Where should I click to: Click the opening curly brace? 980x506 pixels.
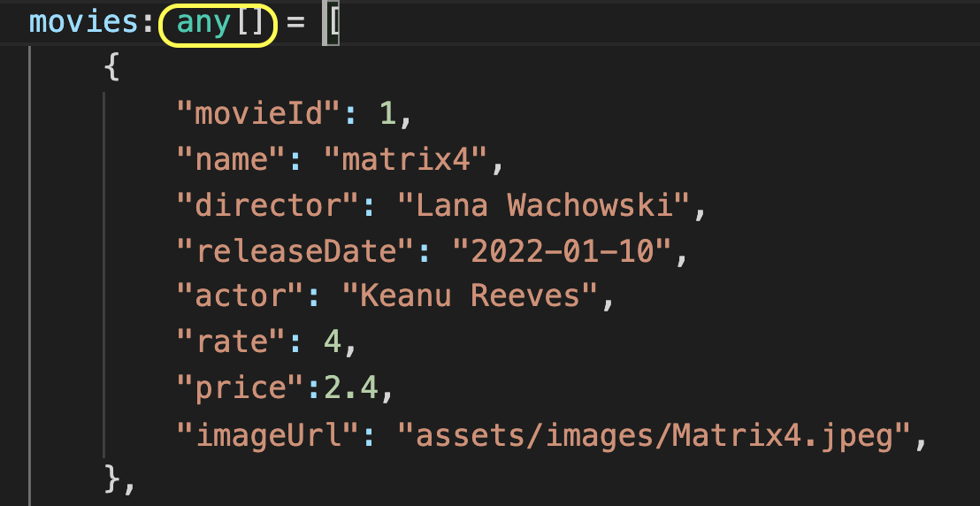click(111, 67)
